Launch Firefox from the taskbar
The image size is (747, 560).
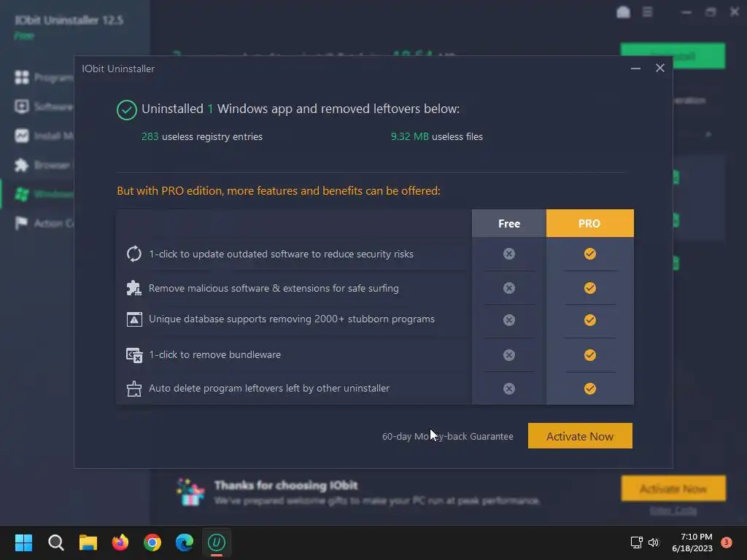pos(120,542)
